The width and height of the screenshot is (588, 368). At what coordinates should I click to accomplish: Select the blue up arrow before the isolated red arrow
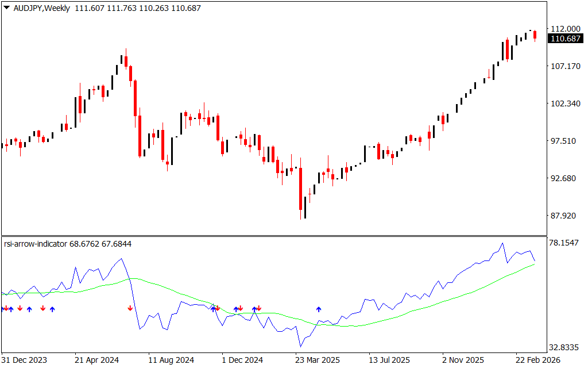tap(52, 309)
